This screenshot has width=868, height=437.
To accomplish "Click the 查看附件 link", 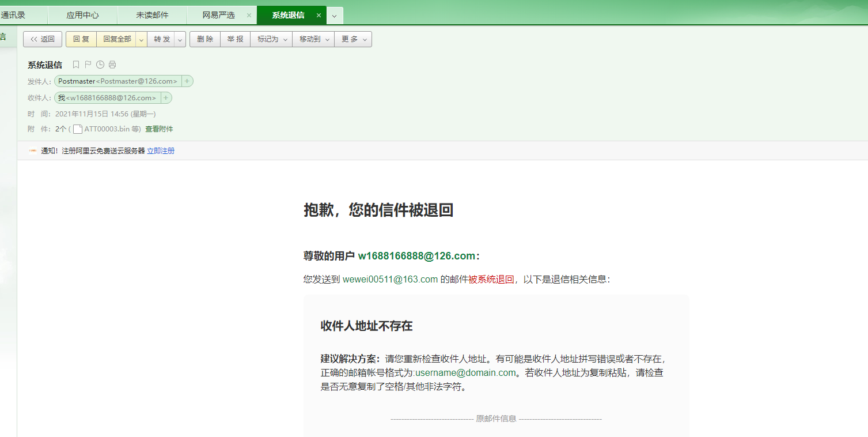I will pyautogui.click(x=159, y=129).
